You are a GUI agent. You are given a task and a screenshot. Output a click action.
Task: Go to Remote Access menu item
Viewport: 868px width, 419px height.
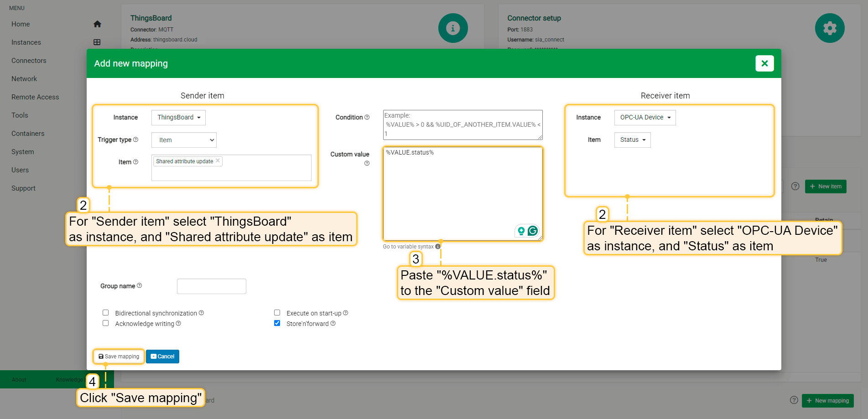tap(35, 97)
